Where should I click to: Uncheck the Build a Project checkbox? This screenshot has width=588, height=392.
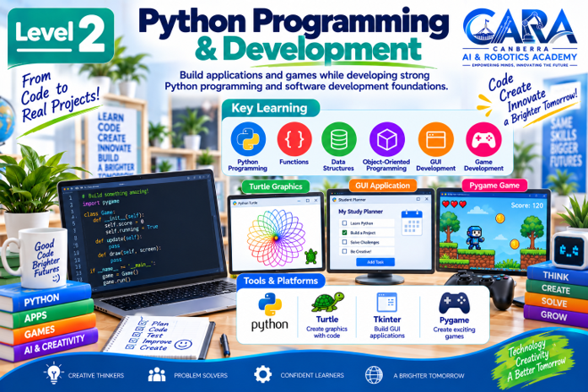coord(344,233)
